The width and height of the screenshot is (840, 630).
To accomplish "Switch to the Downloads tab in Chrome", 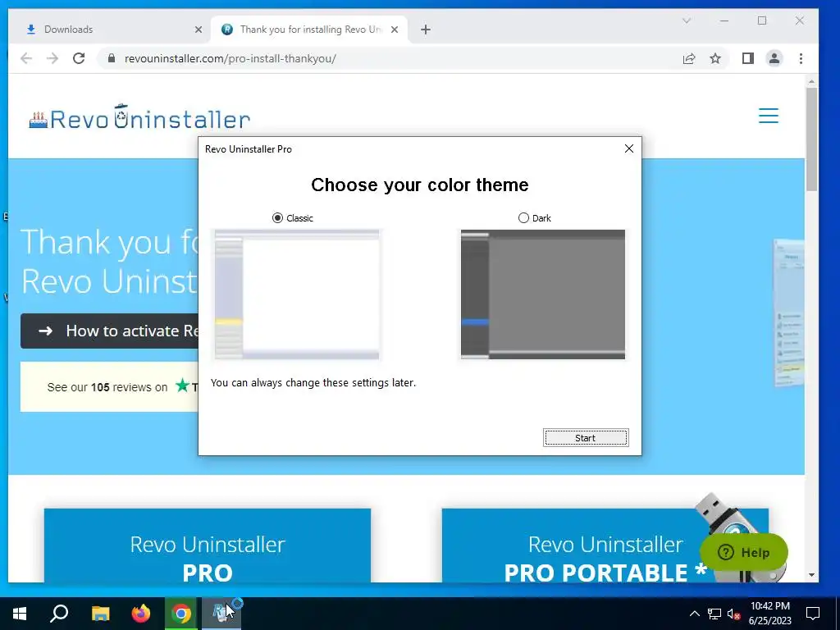I will pos(110,30).
